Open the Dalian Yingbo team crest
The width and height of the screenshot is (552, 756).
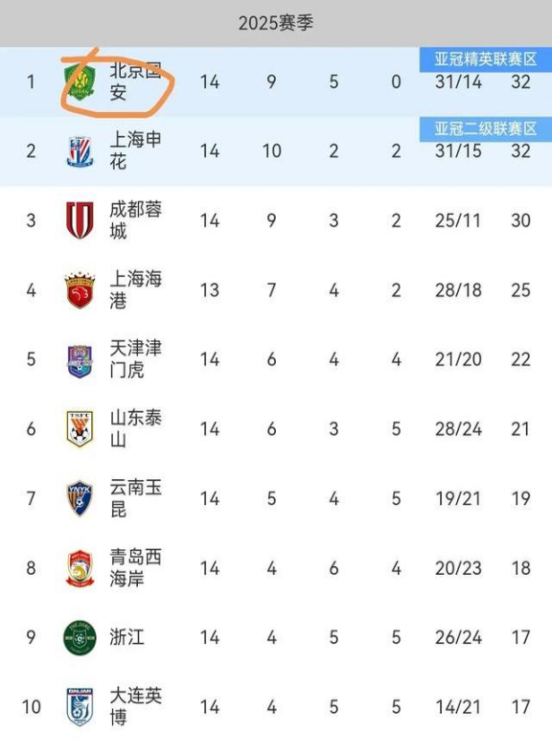(80, 707)
